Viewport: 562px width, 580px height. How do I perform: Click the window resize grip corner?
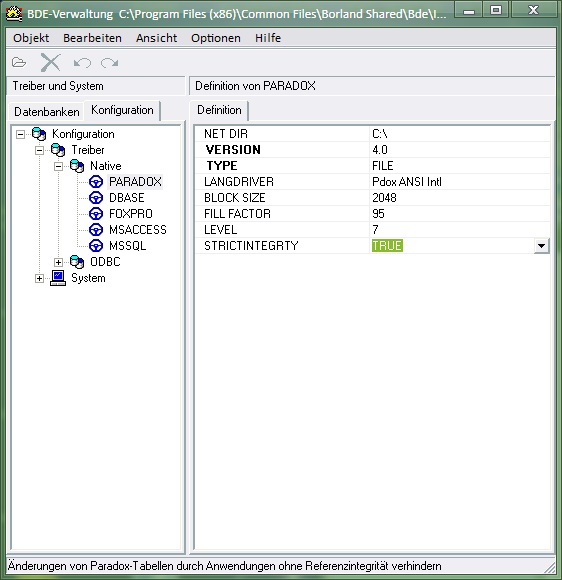(x=550, y=567)
